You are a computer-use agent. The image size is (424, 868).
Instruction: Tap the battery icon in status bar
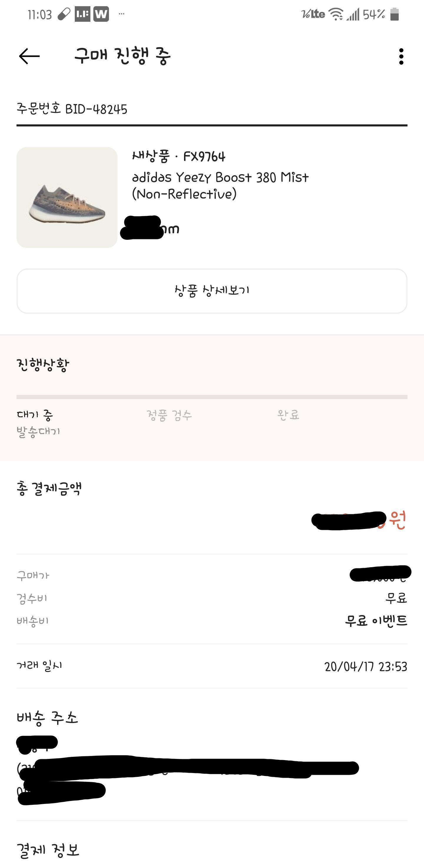[x=394, y=14]
